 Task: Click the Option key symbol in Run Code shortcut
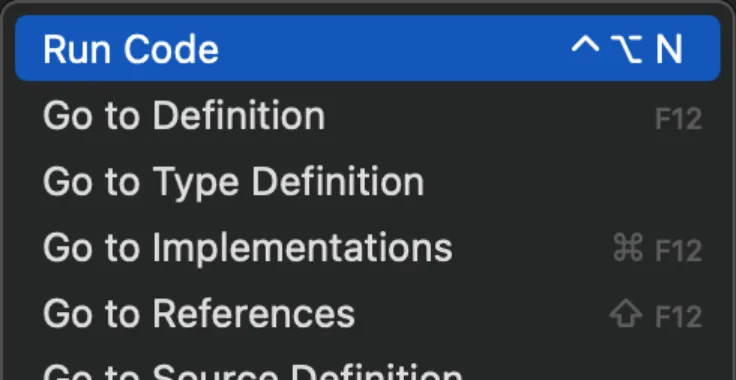[x=627, y=49]
